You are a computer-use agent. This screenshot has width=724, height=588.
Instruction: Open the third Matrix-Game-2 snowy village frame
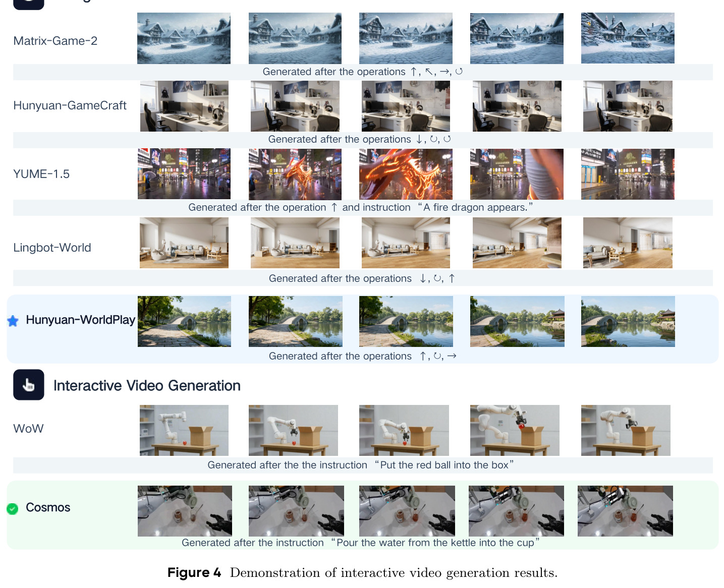pyautogui.click(x=406, y=38)
